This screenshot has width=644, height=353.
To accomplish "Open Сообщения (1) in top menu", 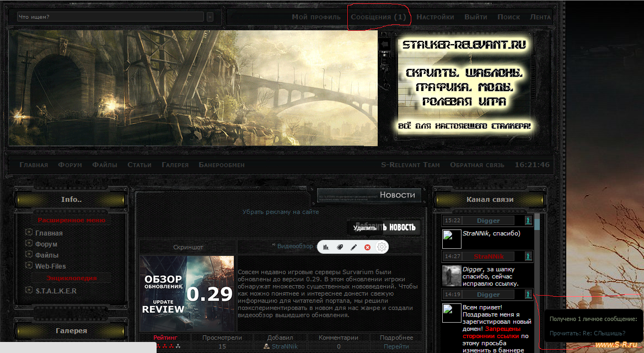I will tap(378, 17).
